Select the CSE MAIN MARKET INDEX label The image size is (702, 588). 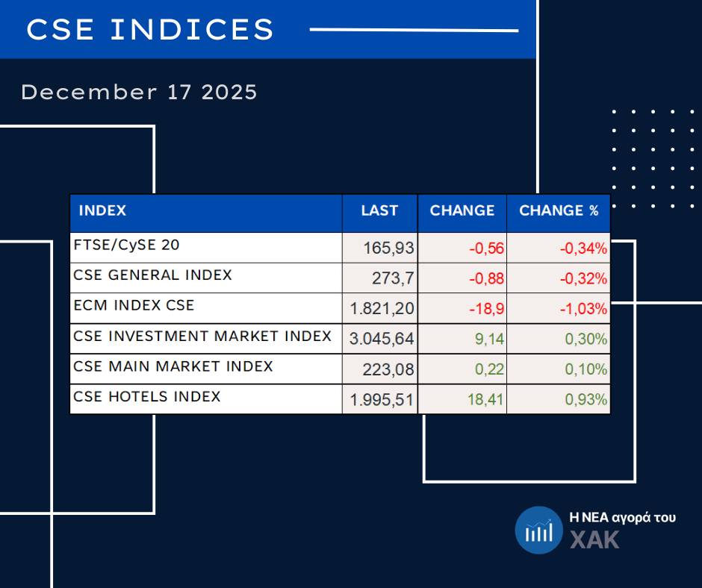[x=173, y=367]
